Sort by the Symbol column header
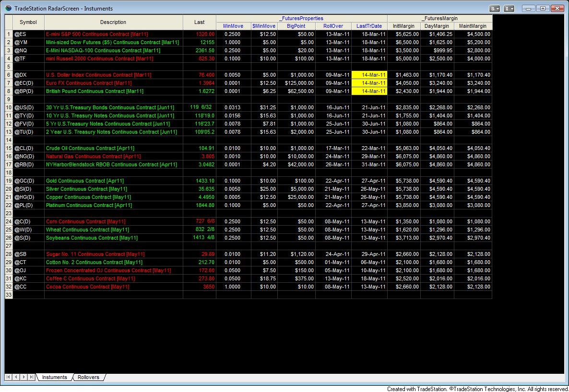The width and height of the screenshot is (569, 392). coord(28,22)
